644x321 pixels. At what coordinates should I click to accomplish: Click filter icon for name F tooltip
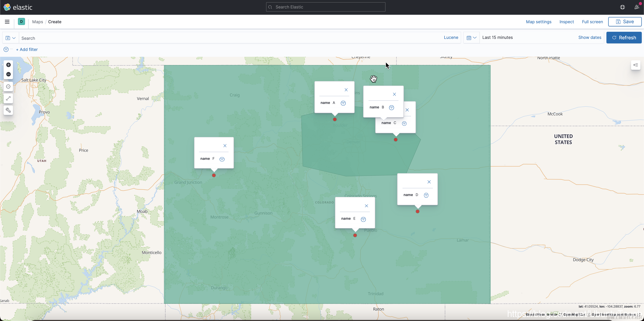[222, 159]
